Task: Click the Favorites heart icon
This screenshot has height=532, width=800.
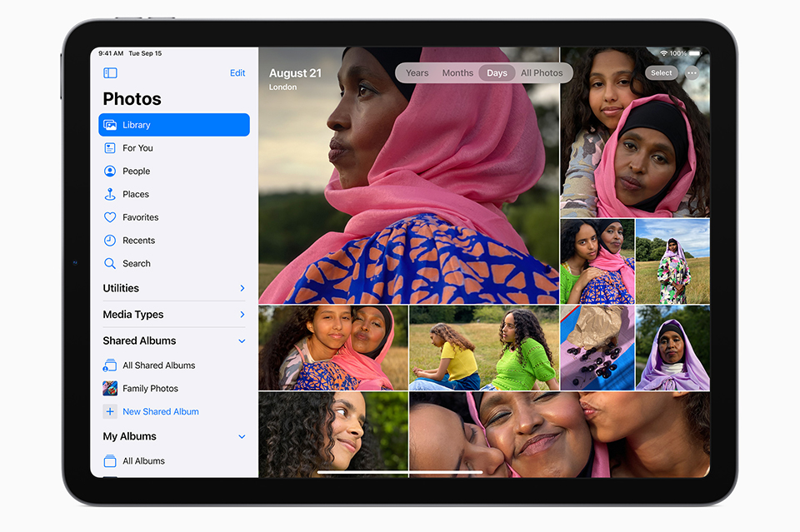Action: (110, 217)
